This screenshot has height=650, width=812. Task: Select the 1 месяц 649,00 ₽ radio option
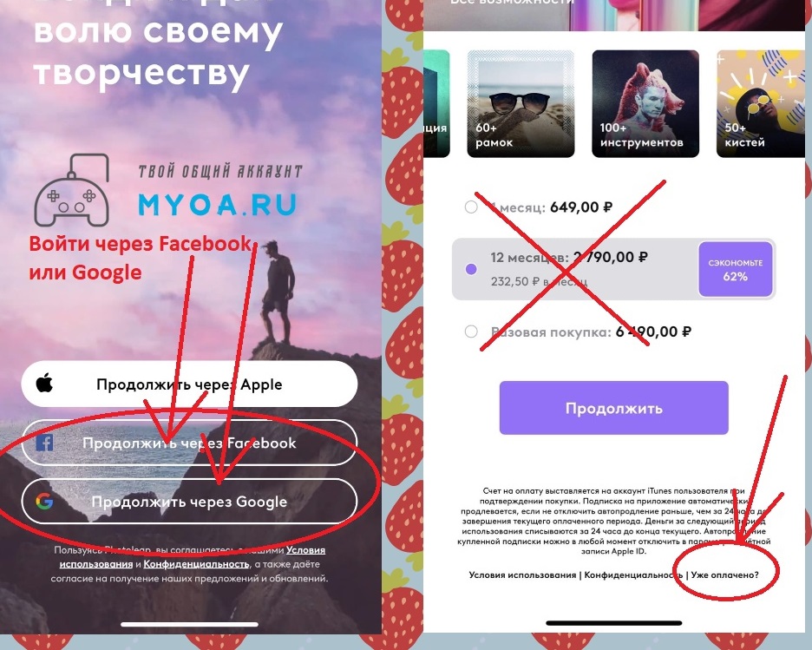(x=471, y=207)
